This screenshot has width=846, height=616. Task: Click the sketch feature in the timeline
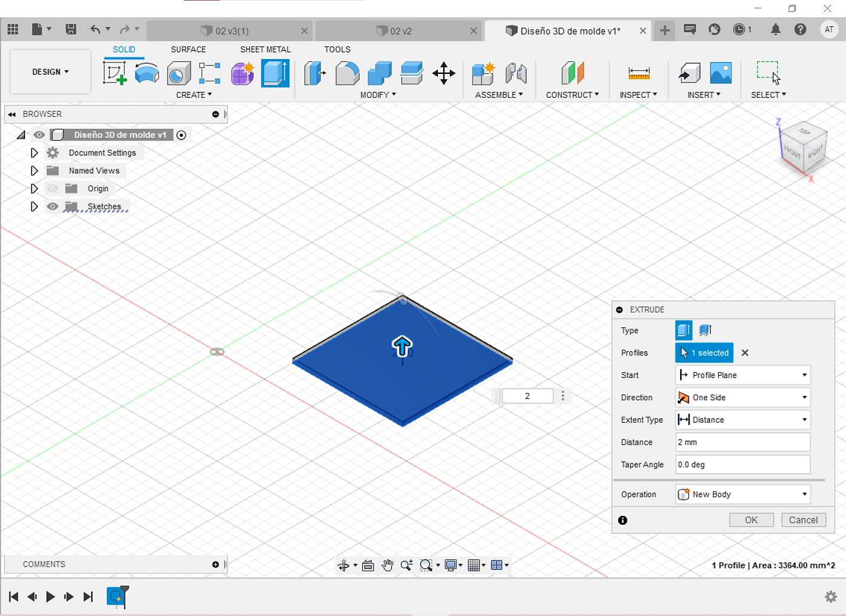(116, 596)
